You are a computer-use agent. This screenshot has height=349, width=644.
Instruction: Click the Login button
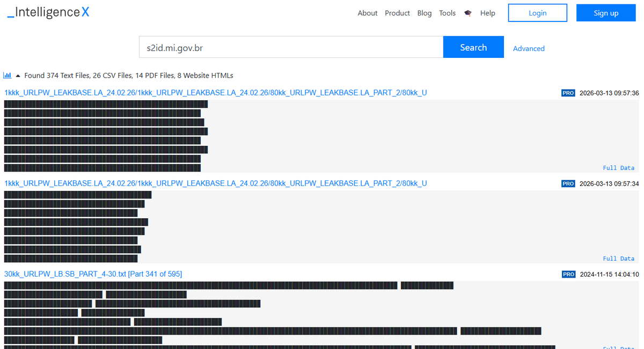pyautogui.click(x=538, y=13)
